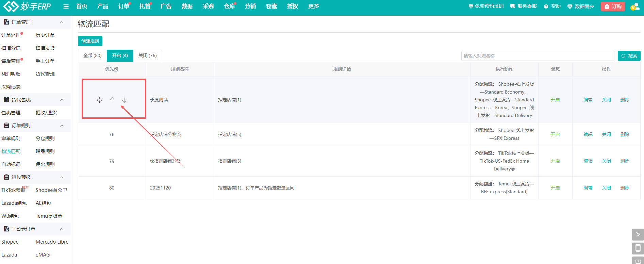Move 长度测试 rule down with arrow
Screen dimensions: 644x264
[124, 100]
